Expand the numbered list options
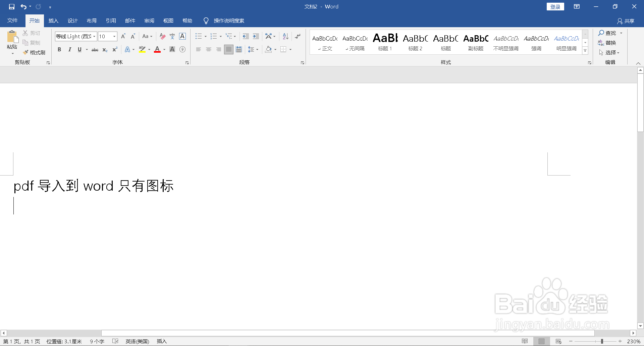Image resolution: width=644 pixels, height=346 pixels. tap(221, 36)
